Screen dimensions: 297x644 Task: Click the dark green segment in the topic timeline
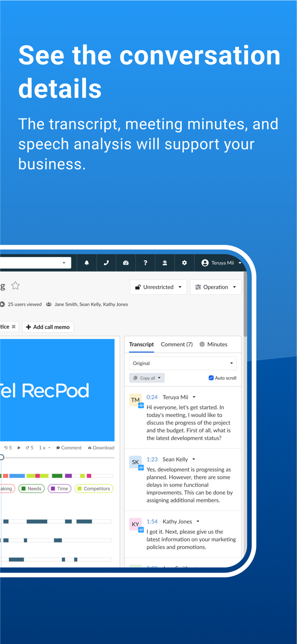[57, 476]
